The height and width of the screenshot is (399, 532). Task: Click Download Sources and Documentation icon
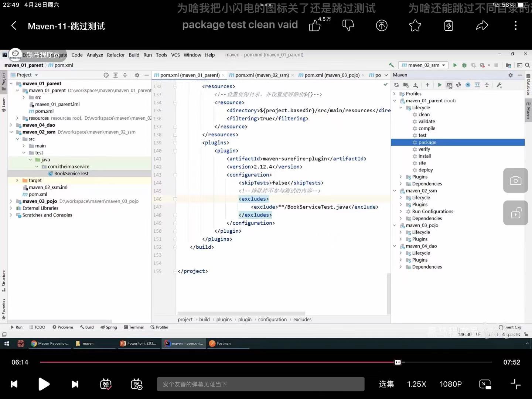pos(415,85)
